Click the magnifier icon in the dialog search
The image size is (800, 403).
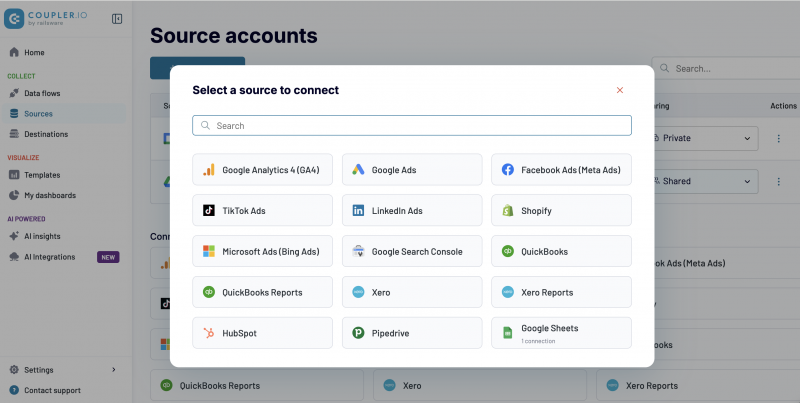(205, 125)
